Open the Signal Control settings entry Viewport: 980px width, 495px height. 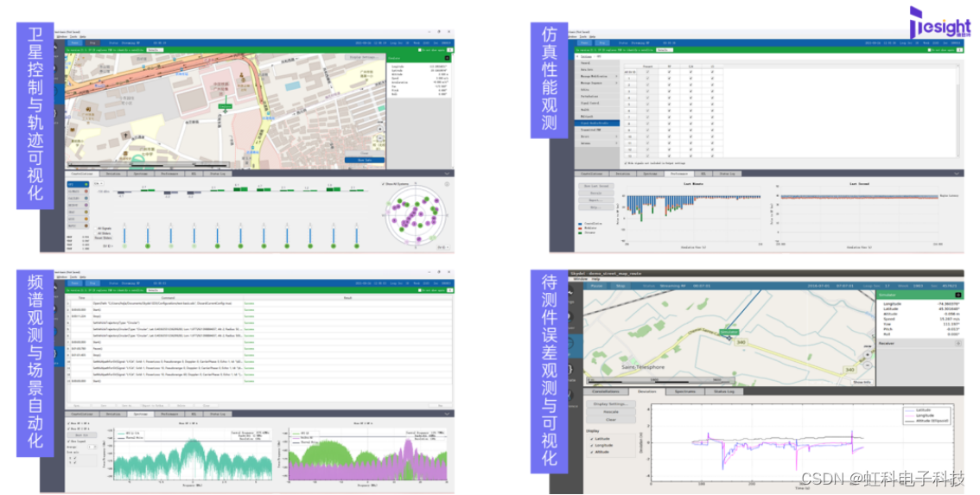click(x=597, y=103)
